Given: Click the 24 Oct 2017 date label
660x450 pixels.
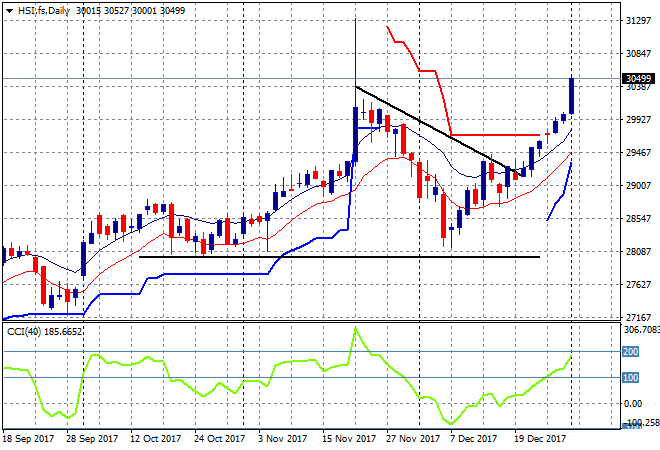Looking at the screenshot, I should pyautogui.click(x=219, y=439).
